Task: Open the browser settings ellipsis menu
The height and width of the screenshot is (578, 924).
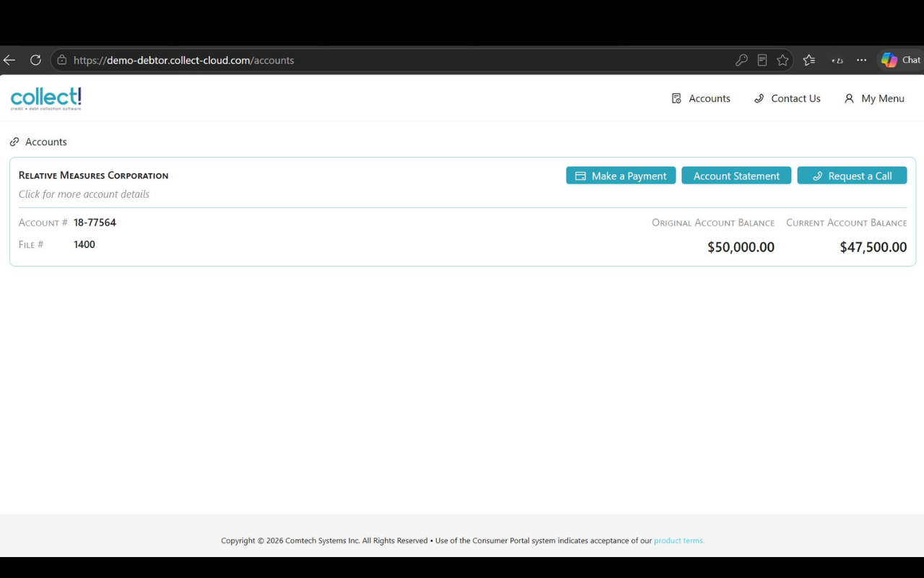Action: tap(862, 60)
